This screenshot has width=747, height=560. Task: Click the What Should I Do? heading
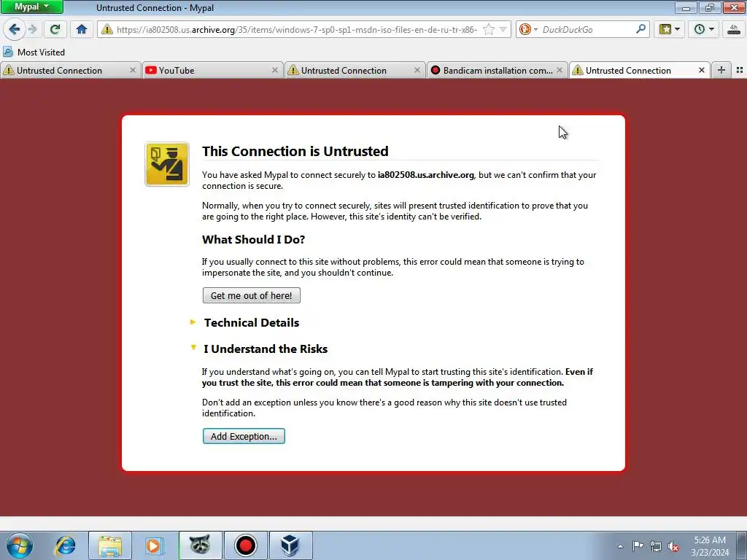click(x=253, y=239)
